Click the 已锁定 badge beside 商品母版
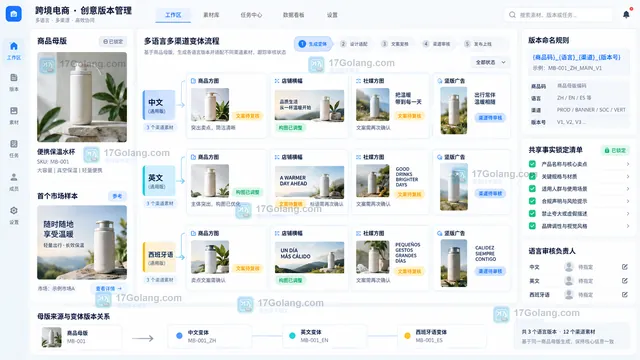 point(113,42)
